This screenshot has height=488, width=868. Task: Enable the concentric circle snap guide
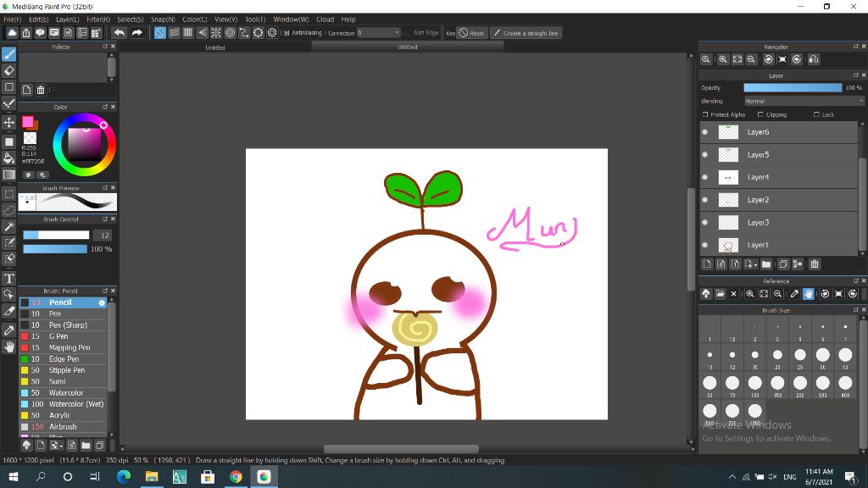point(231,33)
